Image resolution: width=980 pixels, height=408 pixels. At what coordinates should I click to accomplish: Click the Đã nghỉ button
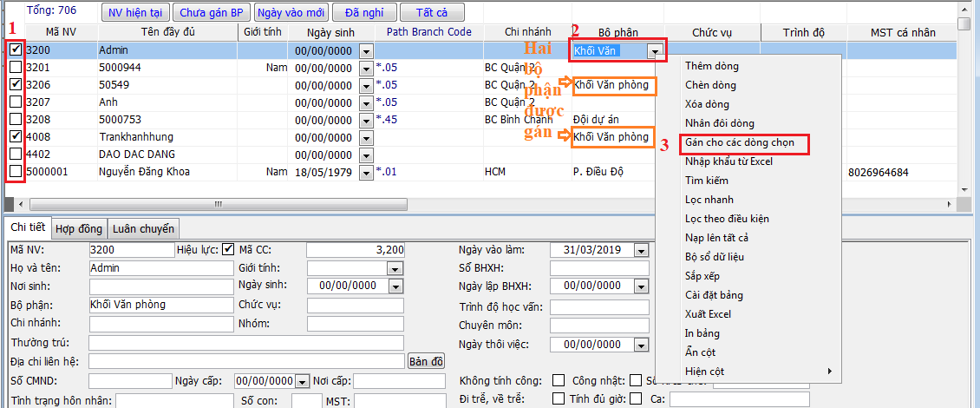coord(364,12)
